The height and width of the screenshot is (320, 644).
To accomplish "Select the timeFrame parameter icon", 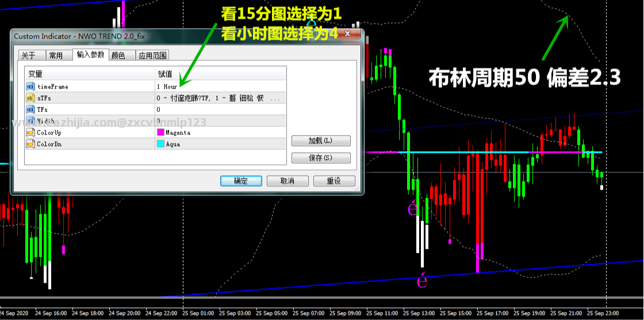I will click(30, 87).
